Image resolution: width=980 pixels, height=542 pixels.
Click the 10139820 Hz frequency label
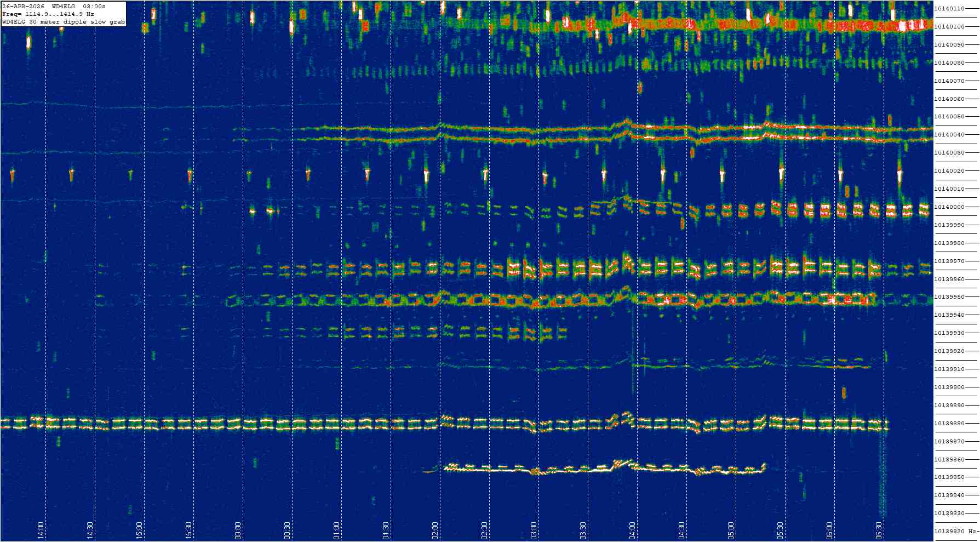pyautogui.click(x=955, y=532)
